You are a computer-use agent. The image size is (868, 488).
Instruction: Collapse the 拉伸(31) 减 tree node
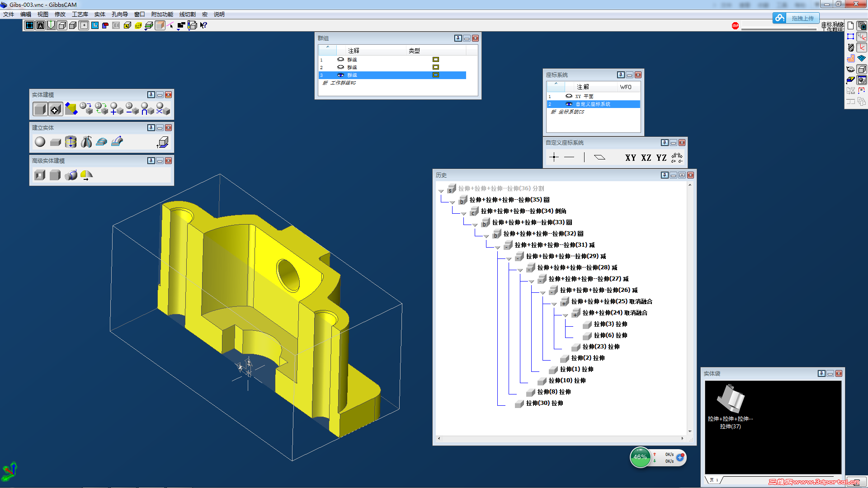[x=498, y=247]
